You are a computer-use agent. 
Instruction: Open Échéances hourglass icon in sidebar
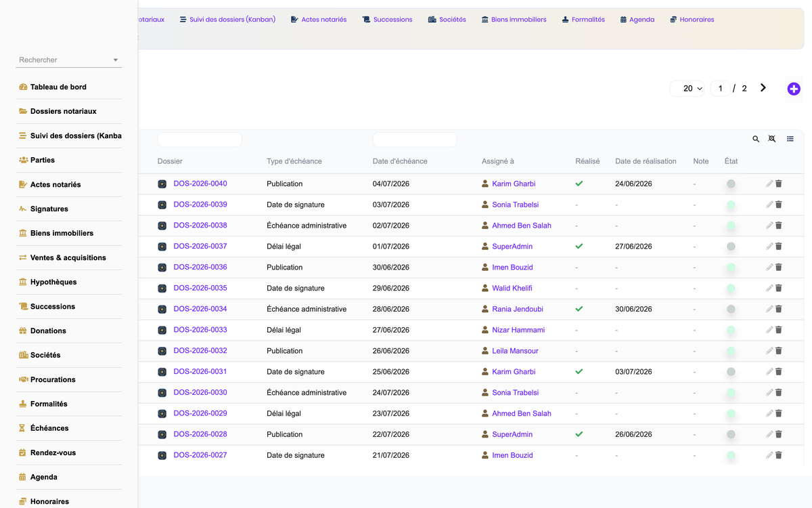pyautogui.click(x=23, y=428)
